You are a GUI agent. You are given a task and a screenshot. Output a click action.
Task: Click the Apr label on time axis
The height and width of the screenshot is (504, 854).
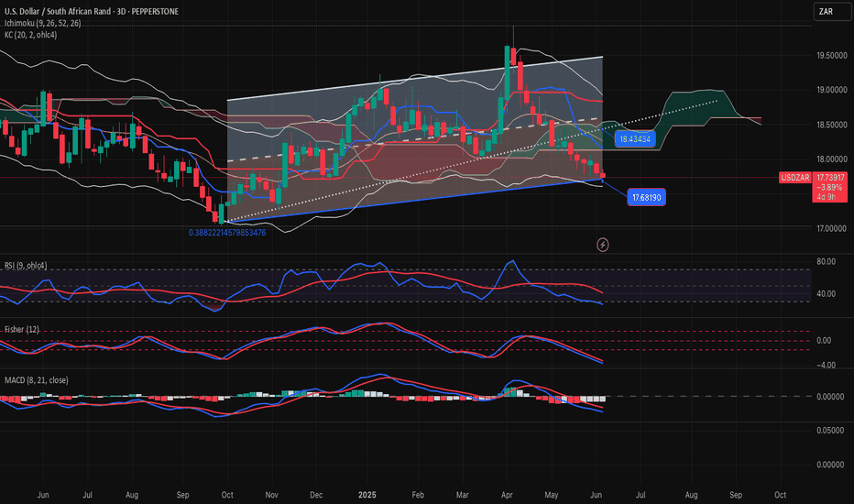coord(507,495)
